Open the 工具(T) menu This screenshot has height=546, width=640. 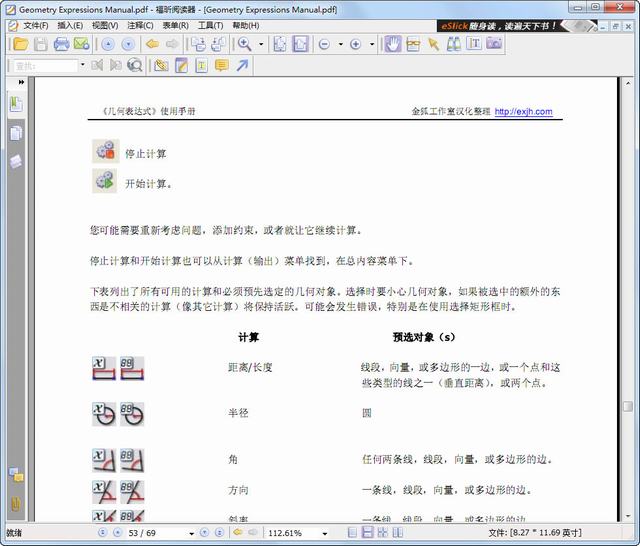(211, 26)
